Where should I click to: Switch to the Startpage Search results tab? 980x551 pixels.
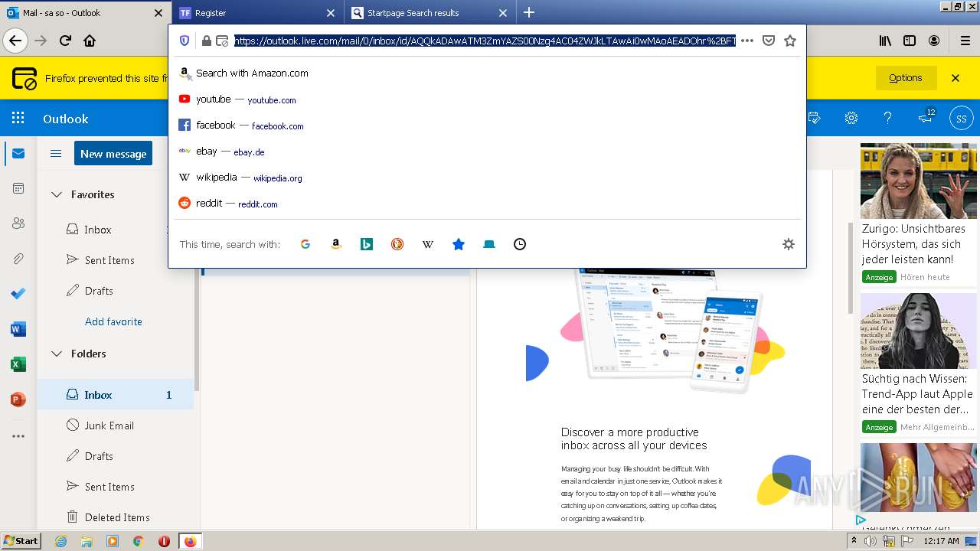click(x=429, y=12)
